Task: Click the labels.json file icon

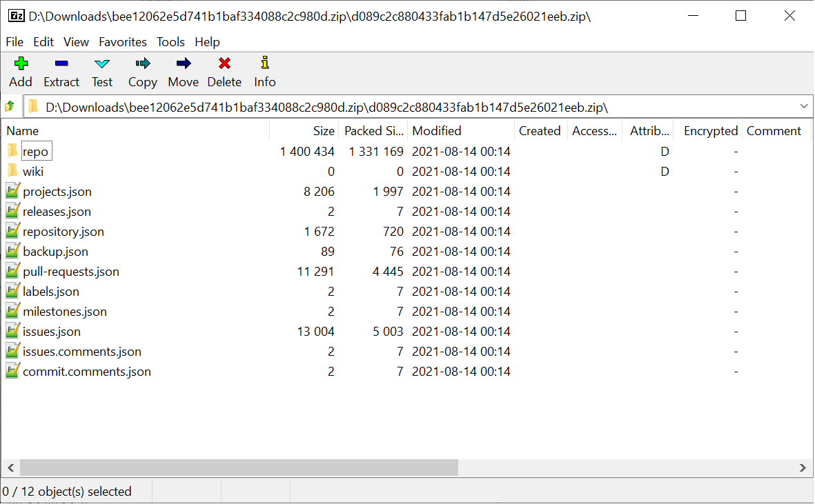Action: click(12, 291)
